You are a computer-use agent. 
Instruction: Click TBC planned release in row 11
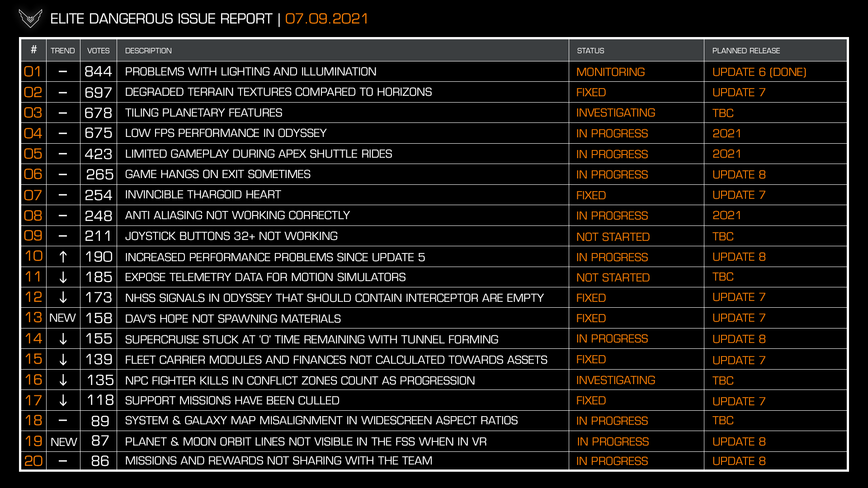(723, 277)
